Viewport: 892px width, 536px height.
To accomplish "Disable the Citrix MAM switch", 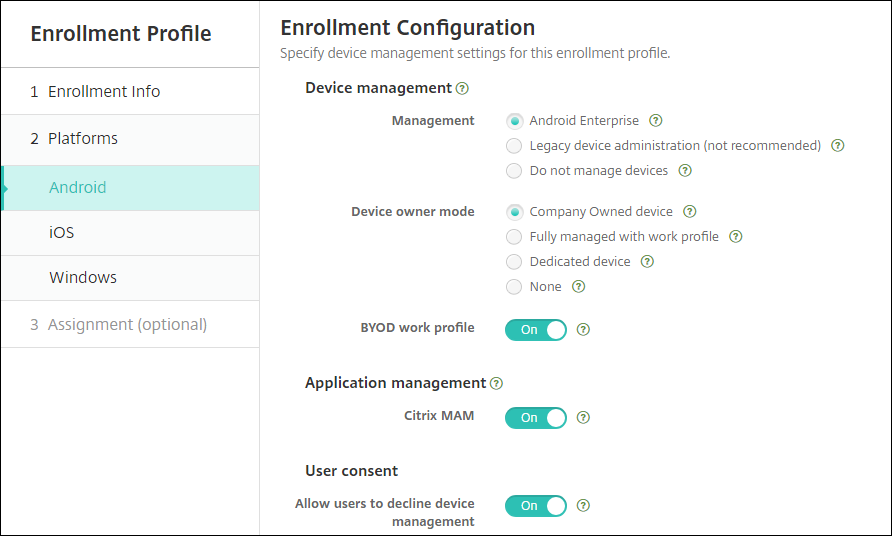I will [536, 418].
